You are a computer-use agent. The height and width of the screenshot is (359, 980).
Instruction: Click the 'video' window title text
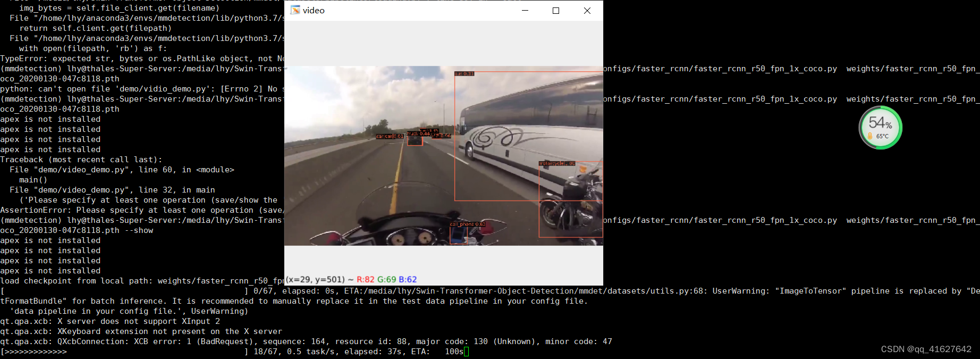314,11
